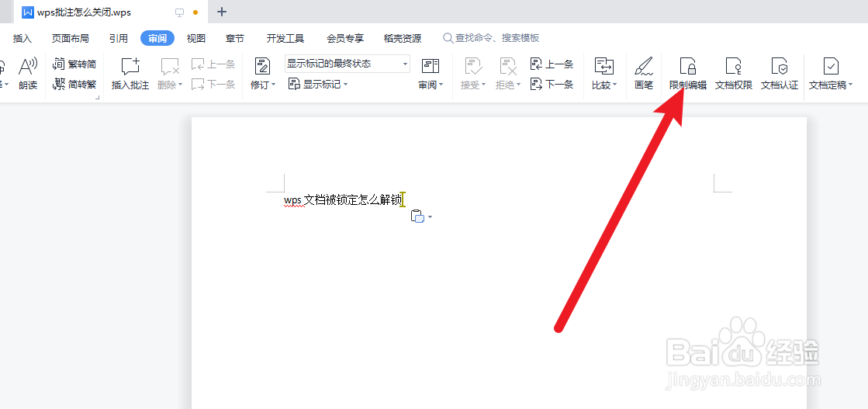Screen dimensions: 868x409
Task: Click the 拒绝 reject change icon
Action: pyautogui.click(x=507, y=67)
